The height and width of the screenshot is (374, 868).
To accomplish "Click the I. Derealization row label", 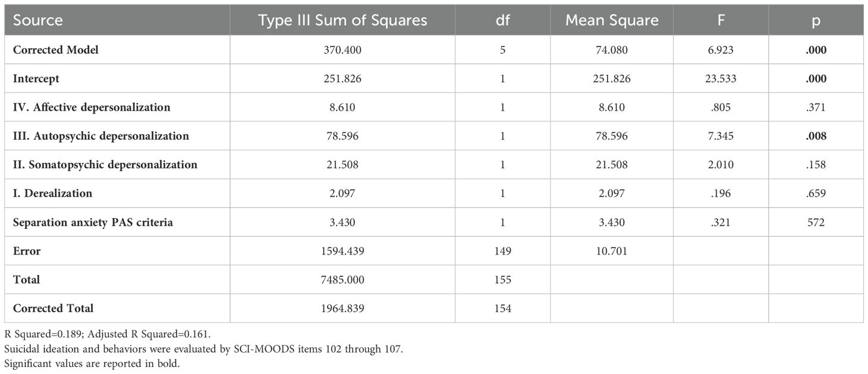I will pos(53,193).
